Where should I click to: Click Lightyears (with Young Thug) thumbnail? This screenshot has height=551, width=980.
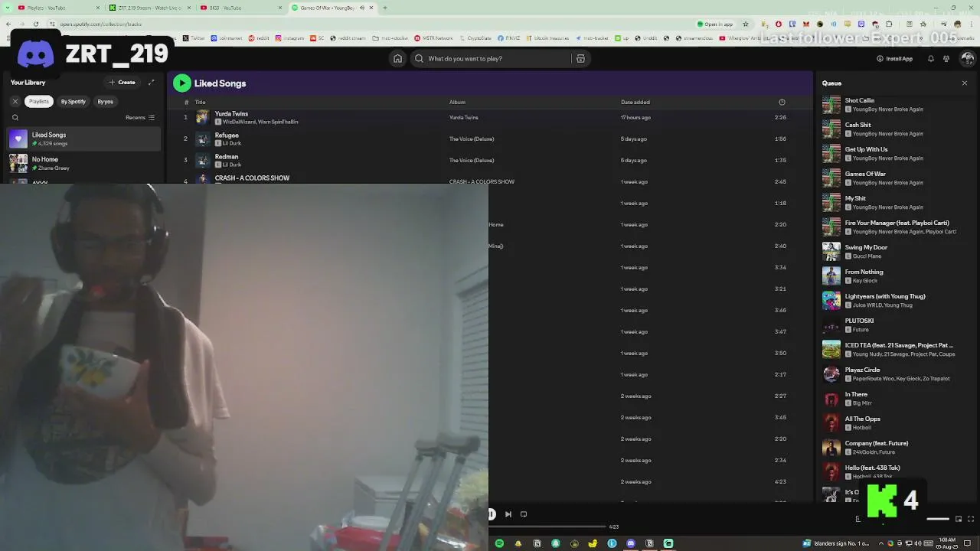[831, 300]
